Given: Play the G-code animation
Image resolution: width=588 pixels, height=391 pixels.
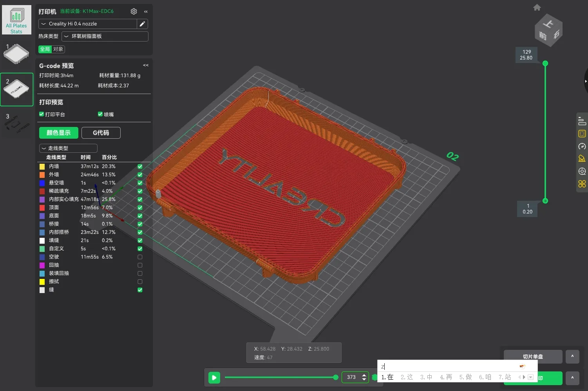Looking at the screenshot, I should (214, 378).
